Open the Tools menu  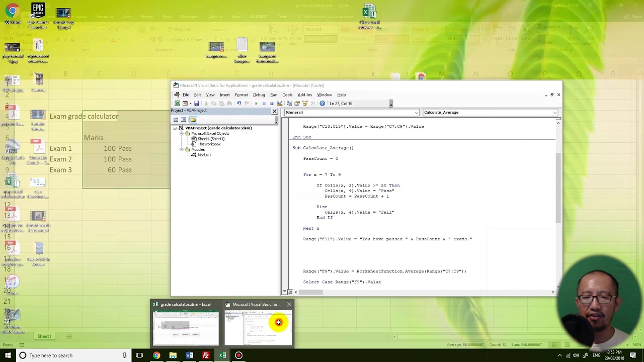point(288,95)
